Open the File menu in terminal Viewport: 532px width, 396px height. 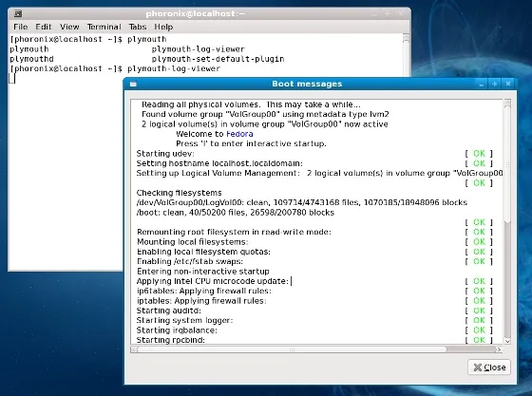21,27
